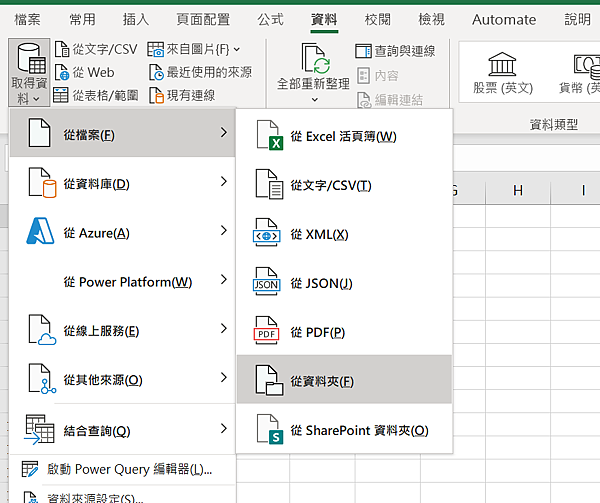Click the 從 Web ribbon icon
Screen dimensions: 600x503
tap(62, 72)
